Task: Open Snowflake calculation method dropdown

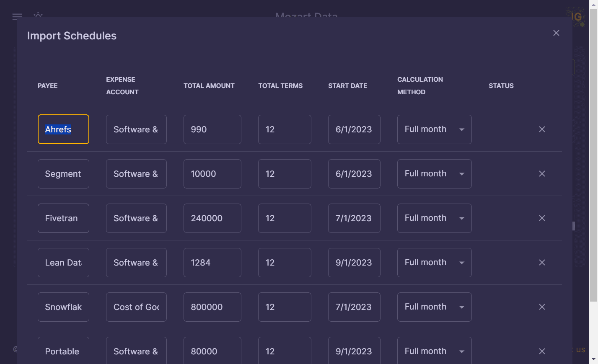Action: click(434, 307)
